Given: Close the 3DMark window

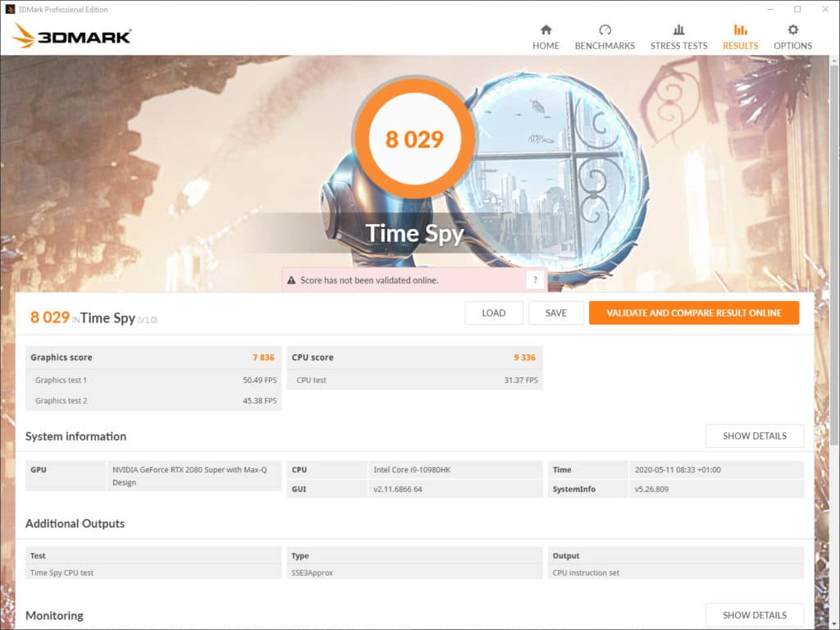Looking at the screenshot, I should 825,9.
